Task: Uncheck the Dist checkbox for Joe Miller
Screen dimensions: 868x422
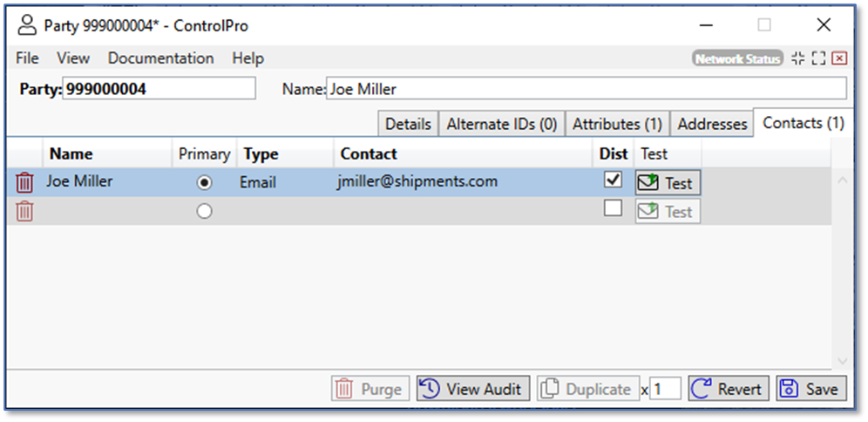Action: (614, 180)
